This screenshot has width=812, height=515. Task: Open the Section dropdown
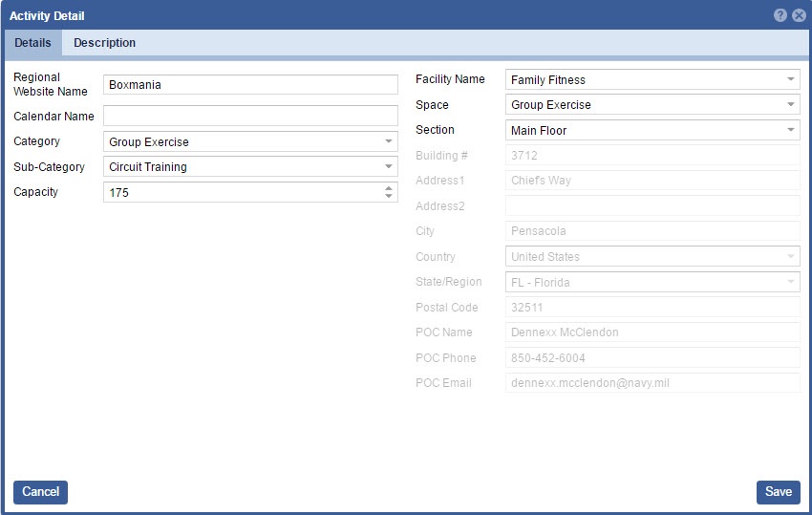[x=791, y=130]
